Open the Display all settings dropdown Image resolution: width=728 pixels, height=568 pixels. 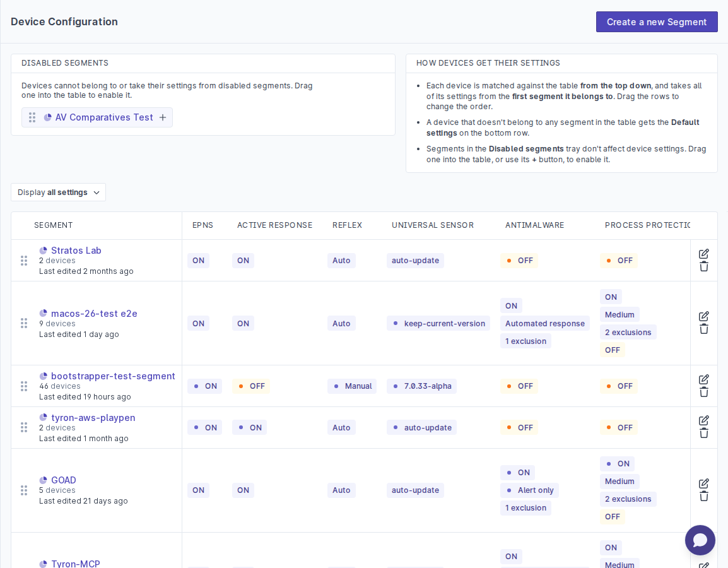pos(59,192)
